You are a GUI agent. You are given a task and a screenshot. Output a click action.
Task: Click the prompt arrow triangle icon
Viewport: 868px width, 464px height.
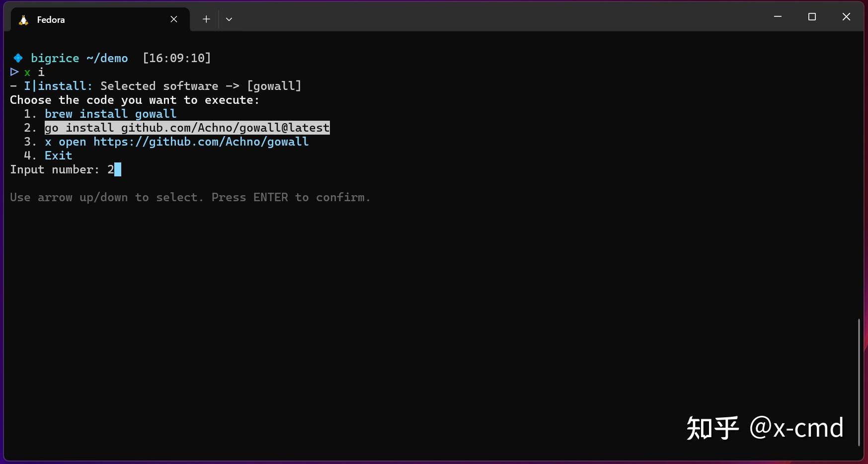click(x=14, y=72)
